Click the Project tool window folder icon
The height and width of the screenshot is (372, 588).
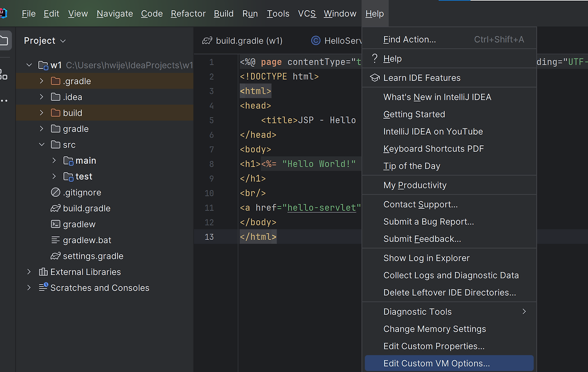[4, 40]
